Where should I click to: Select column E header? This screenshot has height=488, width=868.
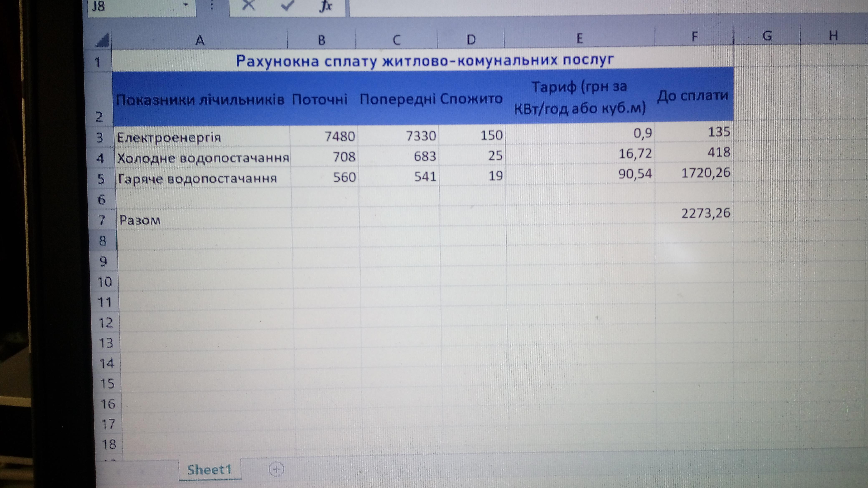[x=579, y=38]
